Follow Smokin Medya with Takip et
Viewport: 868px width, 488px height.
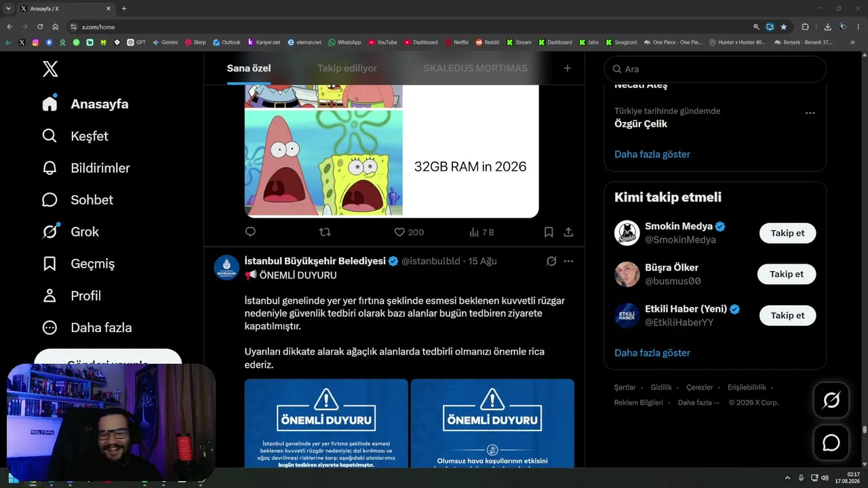(787, 232)
